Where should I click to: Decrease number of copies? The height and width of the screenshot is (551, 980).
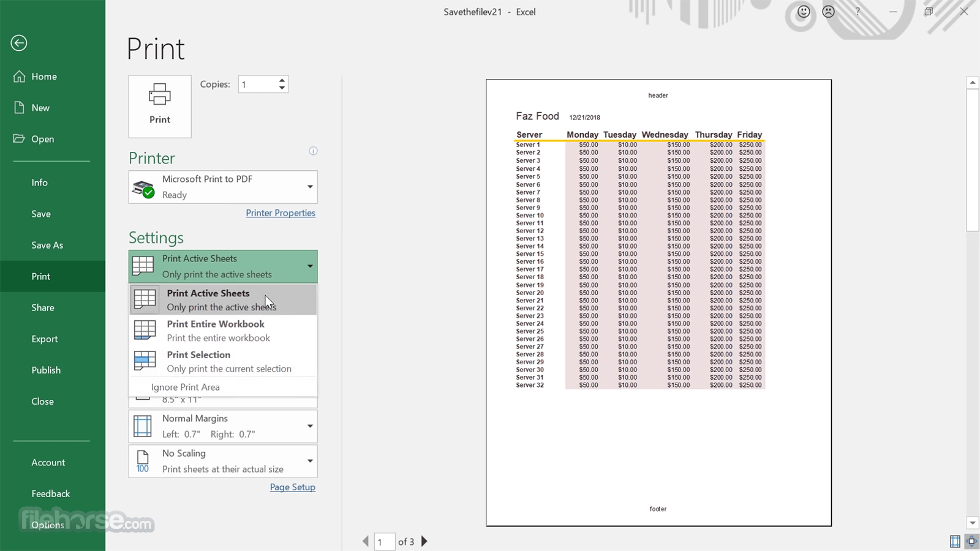282,88
